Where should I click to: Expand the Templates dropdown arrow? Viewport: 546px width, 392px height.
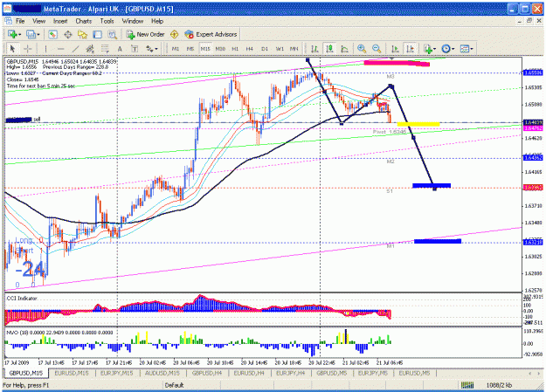tap(472, 49)
